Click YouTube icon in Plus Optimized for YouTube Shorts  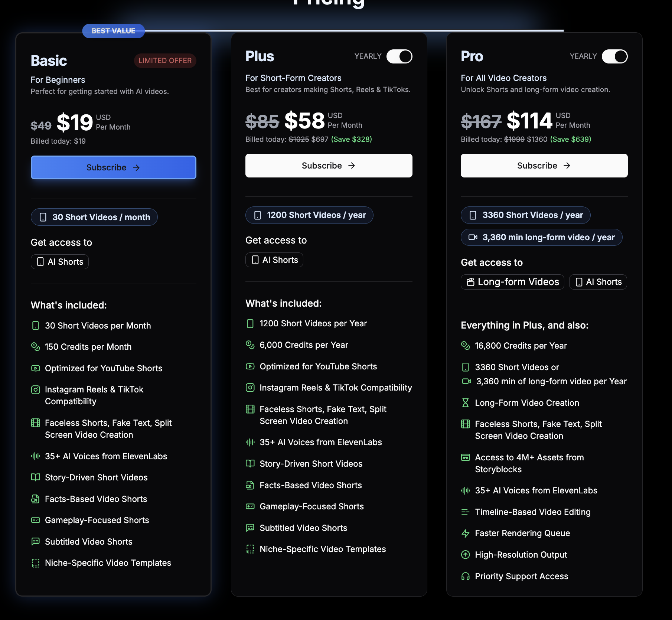(250, 366)
